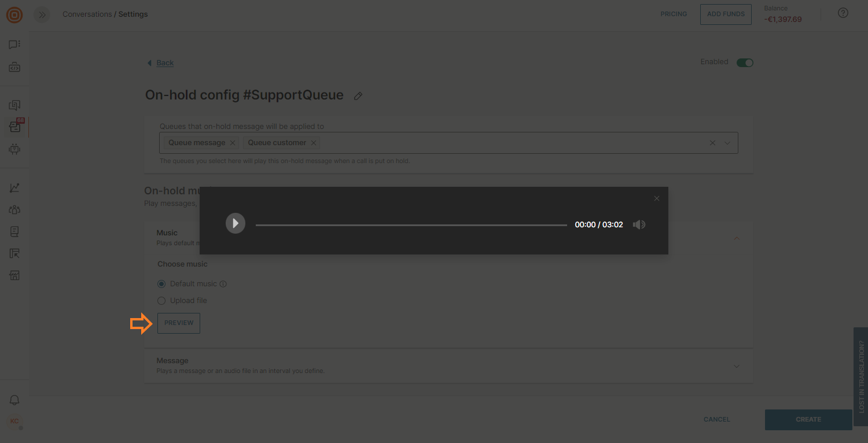
Task: Open help question mark icon
Action: pyautogui.click(x=843, y=13)
